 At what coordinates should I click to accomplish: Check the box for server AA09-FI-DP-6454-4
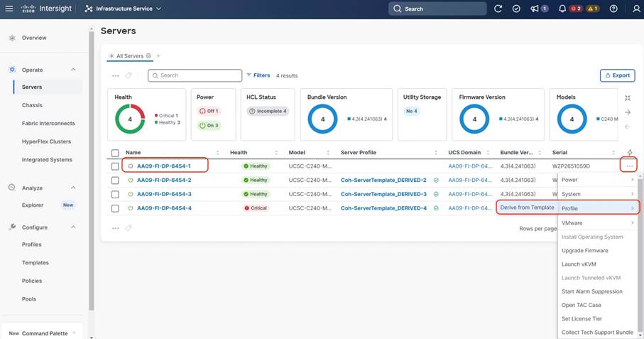pos(115,208)
